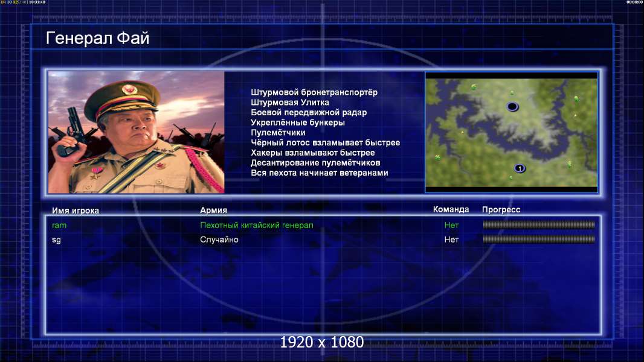Click the 'Пулемётчики' line
This screenshot has width=644, height=362.
[x=278, y=132]
